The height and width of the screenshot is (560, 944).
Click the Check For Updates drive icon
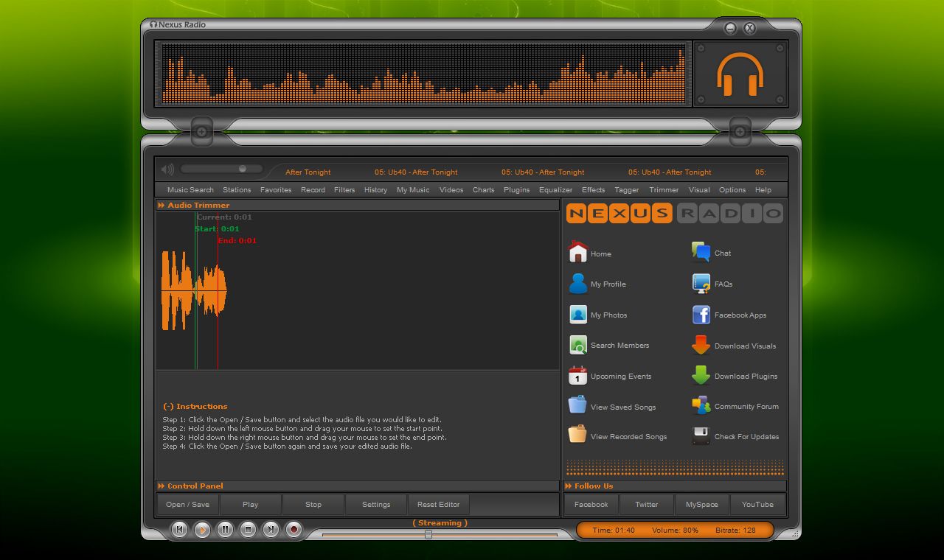point(701,435)
